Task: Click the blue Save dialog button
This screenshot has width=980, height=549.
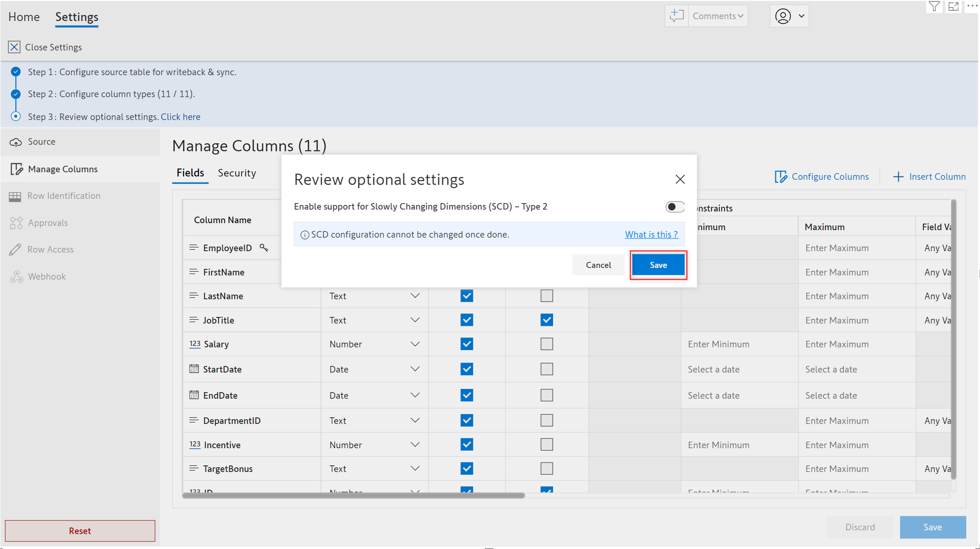Action: [658, 265]
